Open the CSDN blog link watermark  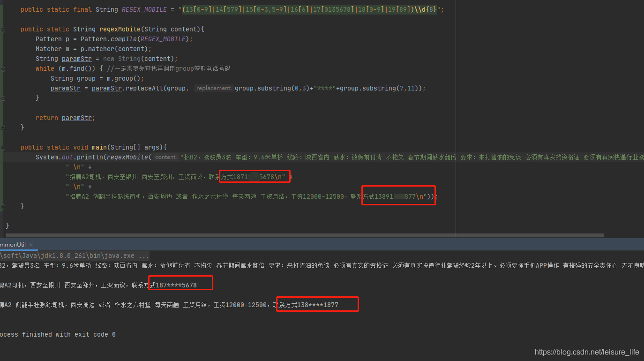point(586,352)
